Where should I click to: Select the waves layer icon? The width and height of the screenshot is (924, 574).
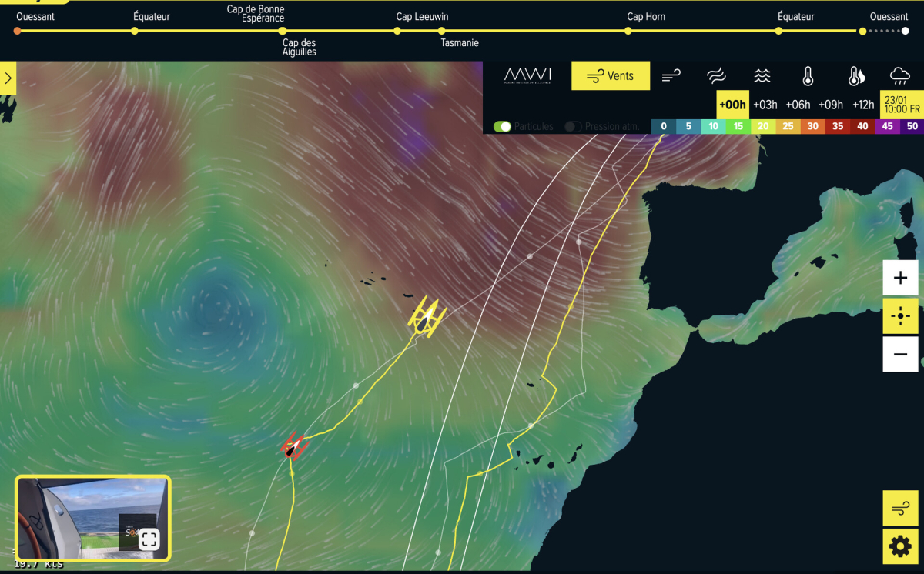tap(762, 75)
